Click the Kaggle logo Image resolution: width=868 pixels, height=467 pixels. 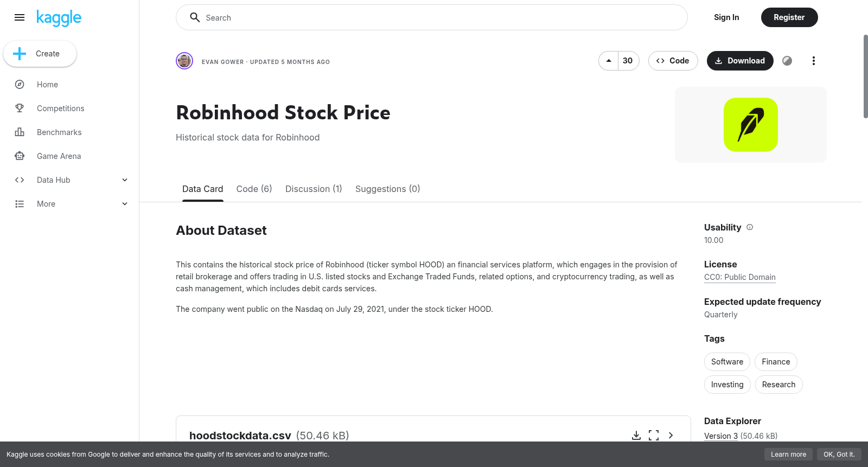[x=59, y=18]
